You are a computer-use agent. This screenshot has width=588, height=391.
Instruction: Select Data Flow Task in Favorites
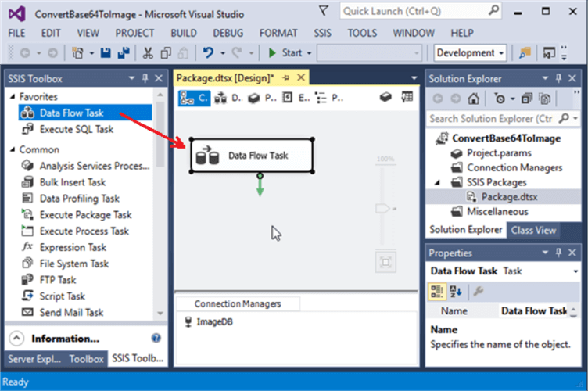(x=85, y=113)
